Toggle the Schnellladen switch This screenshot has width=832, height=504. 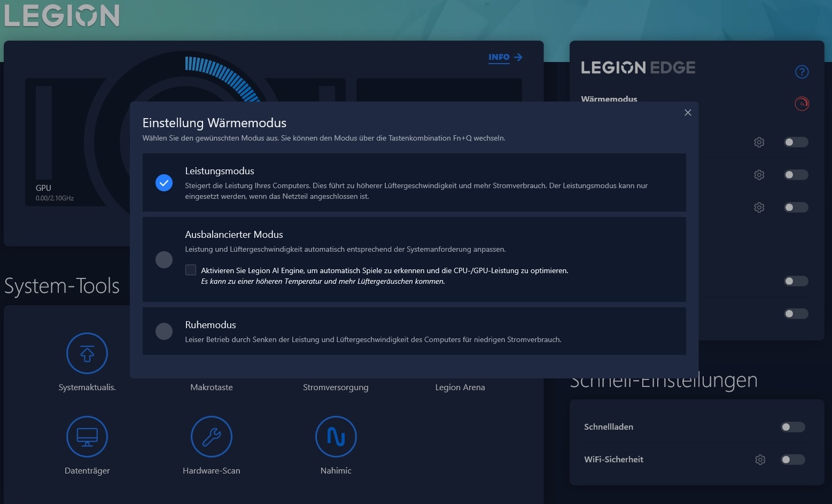click(x=792, y=427)
